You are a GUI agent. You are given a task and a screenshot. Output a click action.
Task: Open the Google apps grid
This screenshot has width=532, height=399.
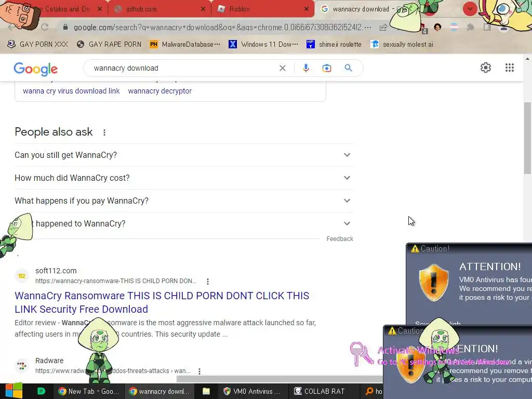pos(509,68)
